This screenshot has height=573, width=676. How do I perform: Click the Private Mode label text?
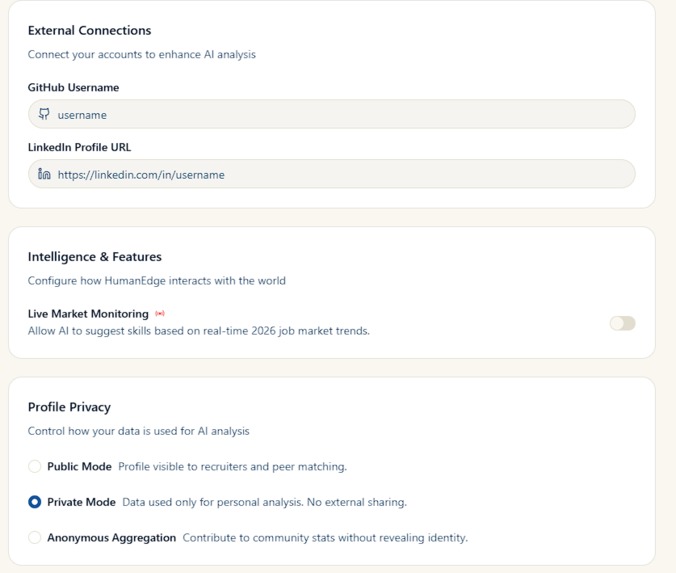[x=81, y=502]
